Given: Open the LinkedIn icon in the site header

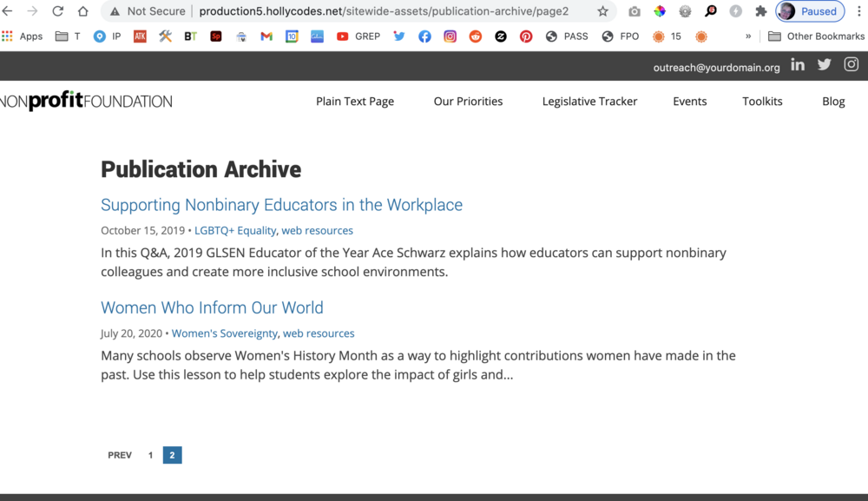Looking at the screenshot, I should pos(798,65).
